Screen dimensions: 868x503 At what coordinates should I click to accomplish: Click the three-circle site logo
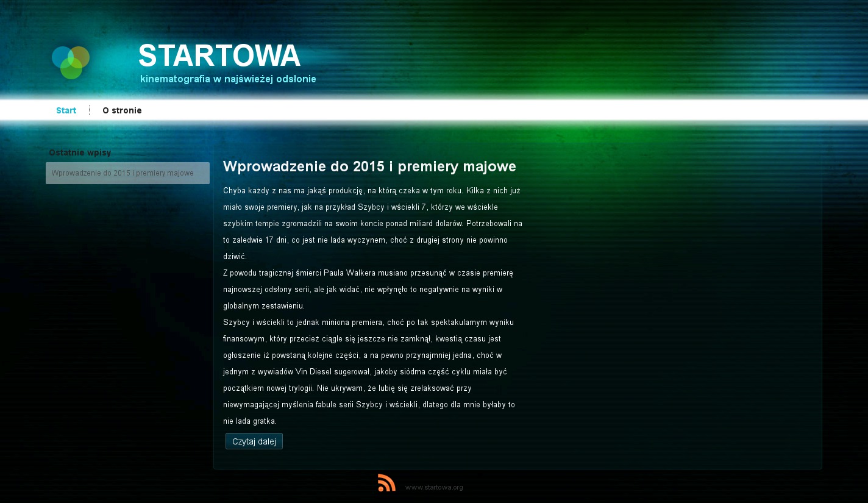(x=71, y=62)
